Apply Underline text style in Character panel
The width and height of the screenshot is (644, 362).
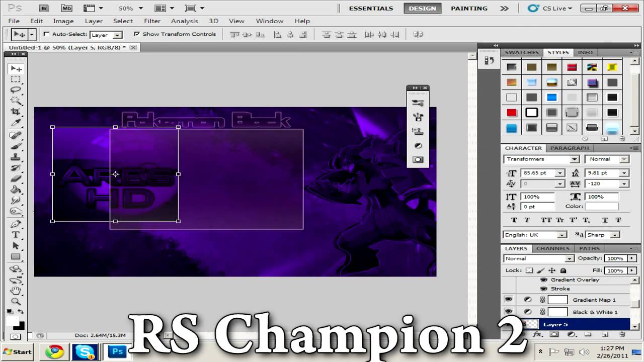[x=605, y=220]
